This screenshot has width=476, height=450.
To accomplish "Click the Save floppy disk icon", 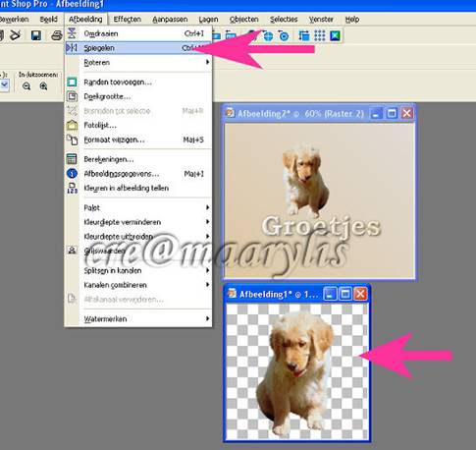I will pos(36,35).
